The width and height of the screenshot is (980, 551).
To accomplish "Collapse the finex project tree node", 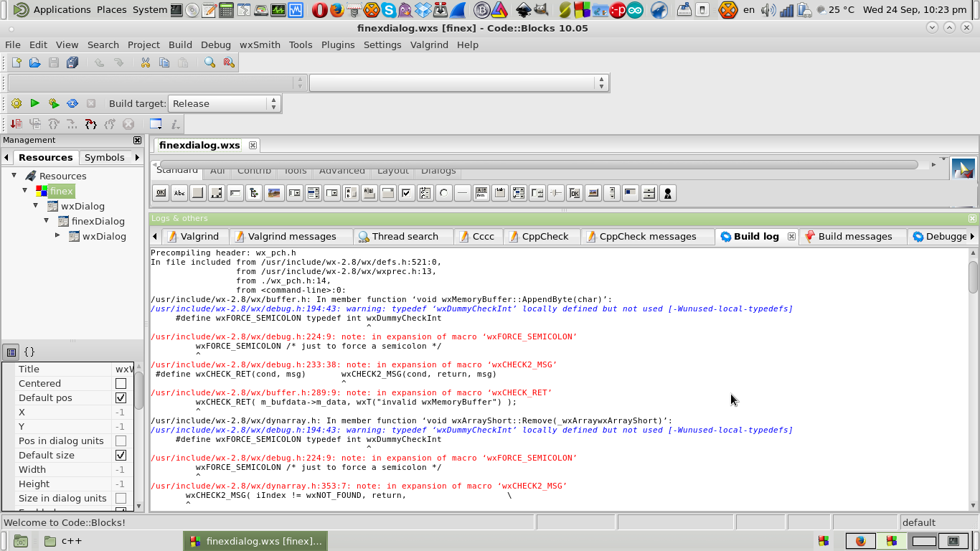I will 25,191.
